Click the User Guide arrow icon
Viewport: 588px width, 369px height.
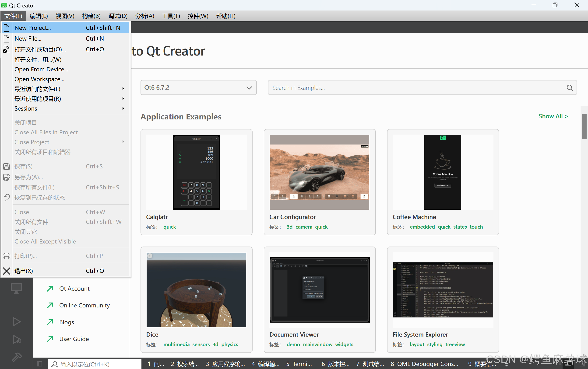pos(50,339)
